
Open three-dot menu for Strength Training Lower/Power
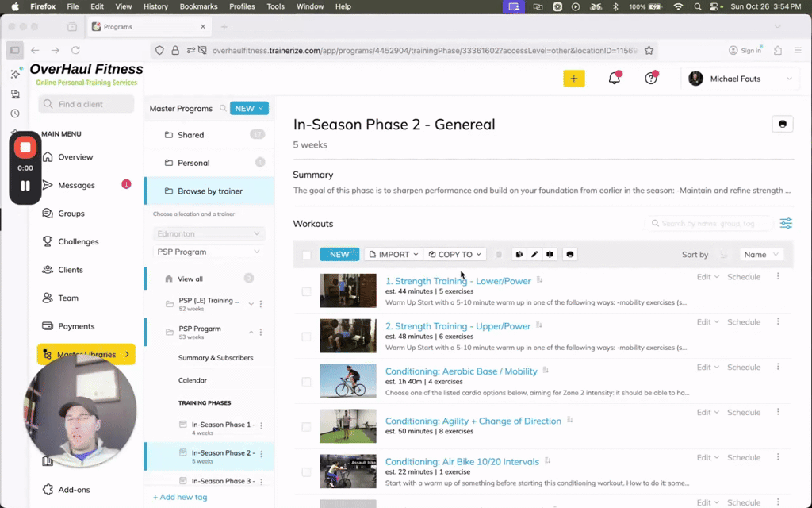(778, 277)
